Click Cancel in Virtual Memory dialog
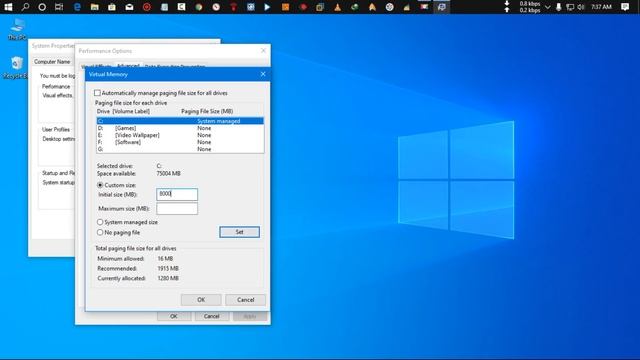This screenshot has width=640, height=360. (246, 300)
